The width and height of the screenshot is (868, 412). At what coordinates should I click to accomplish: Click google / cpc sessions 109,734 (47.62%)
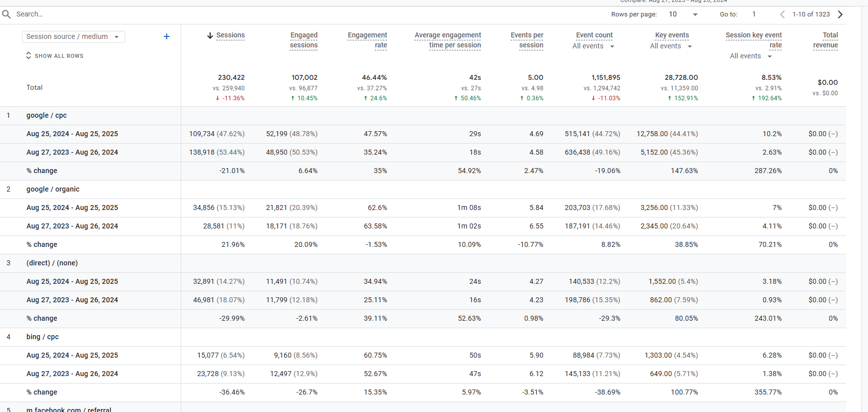pos(217,134)
